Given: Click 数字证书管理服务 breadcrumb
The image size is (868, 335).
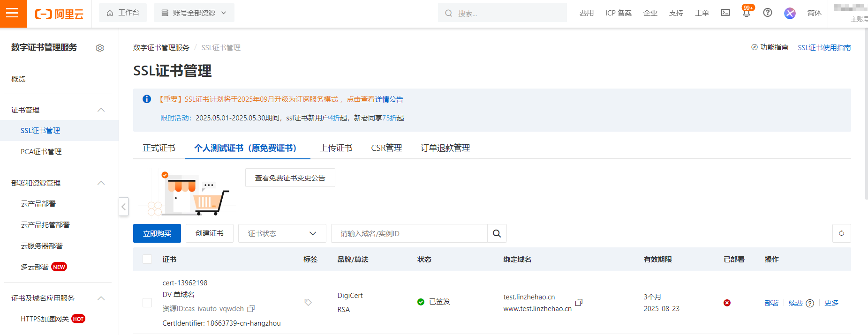Looking at the screenshot, I should point(161,48).
